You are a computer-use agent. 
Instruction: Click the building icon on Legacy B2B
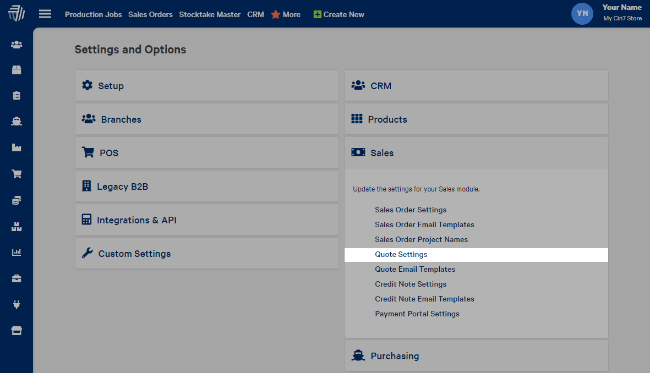coord(86,186)
